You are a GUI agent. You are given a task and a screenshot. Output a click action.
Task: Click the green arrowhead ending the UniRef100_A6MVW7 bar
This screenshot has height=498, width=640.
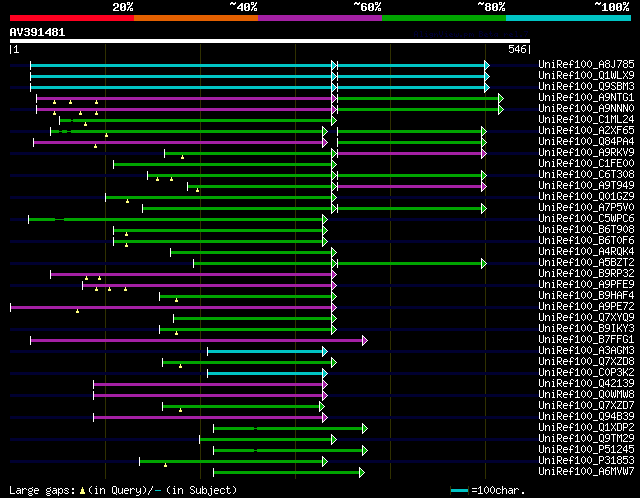pyautogui.click(x=362, y=473)
